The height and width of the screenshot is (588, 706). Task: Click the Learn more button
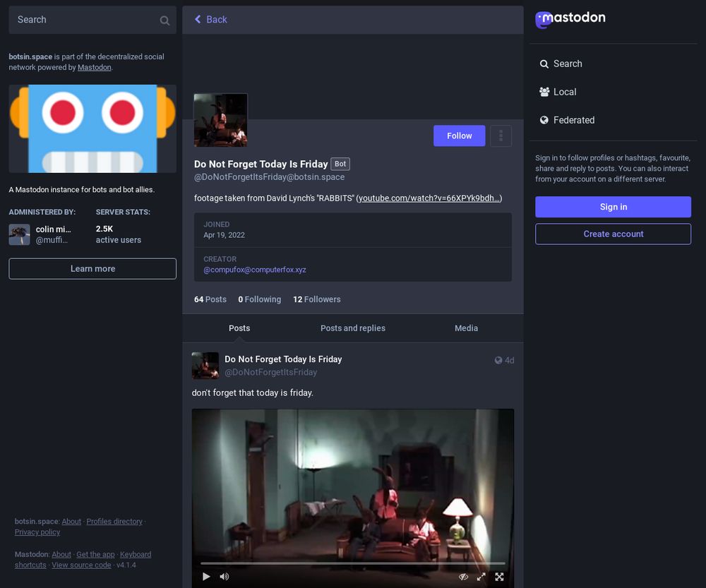[92, 268]
